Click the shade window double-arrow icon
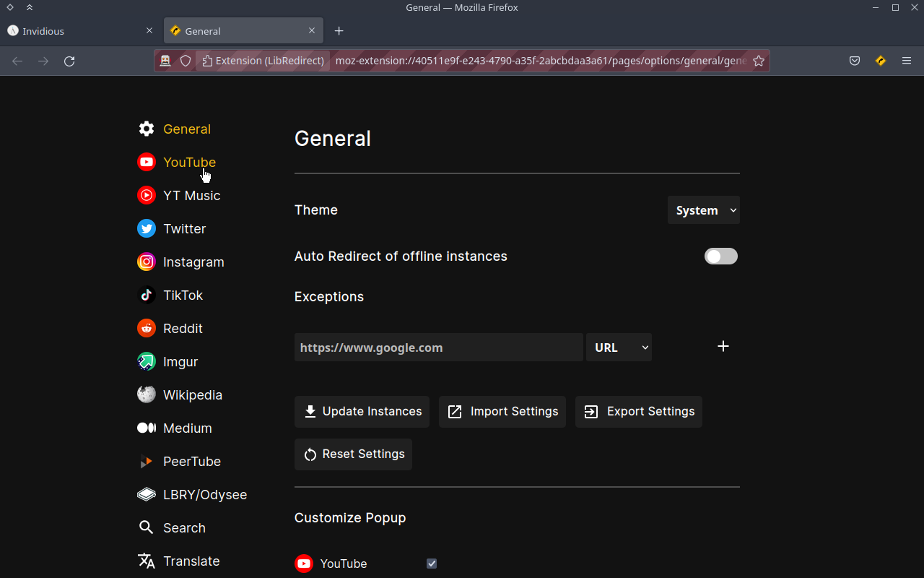 click(29, 7)
